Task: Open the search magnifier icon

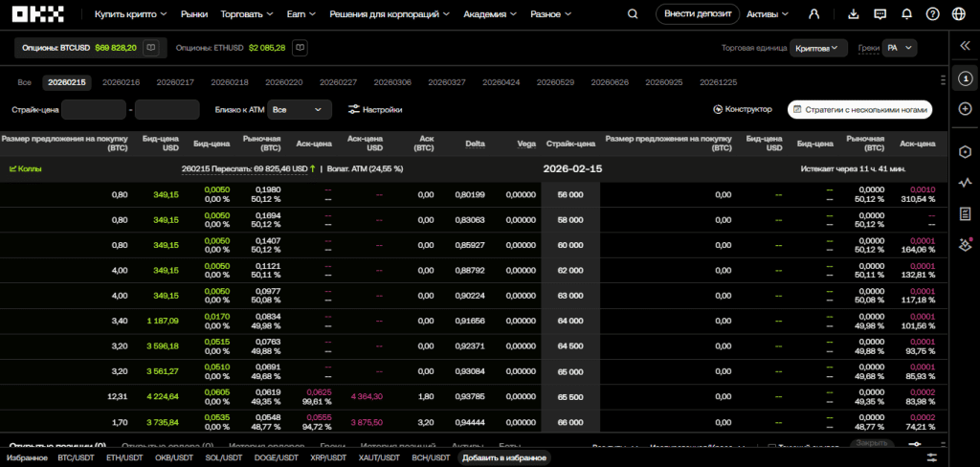Action: pos(633,13)
